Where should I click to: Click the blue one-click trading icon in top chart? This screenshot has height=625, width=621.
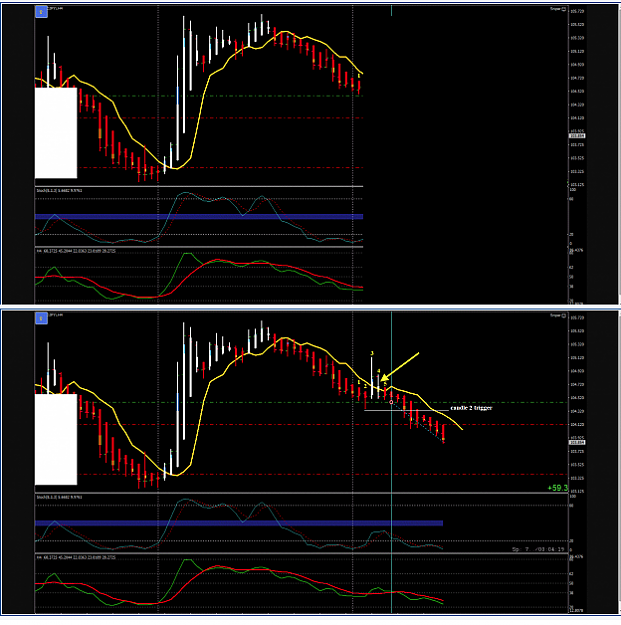41,12
